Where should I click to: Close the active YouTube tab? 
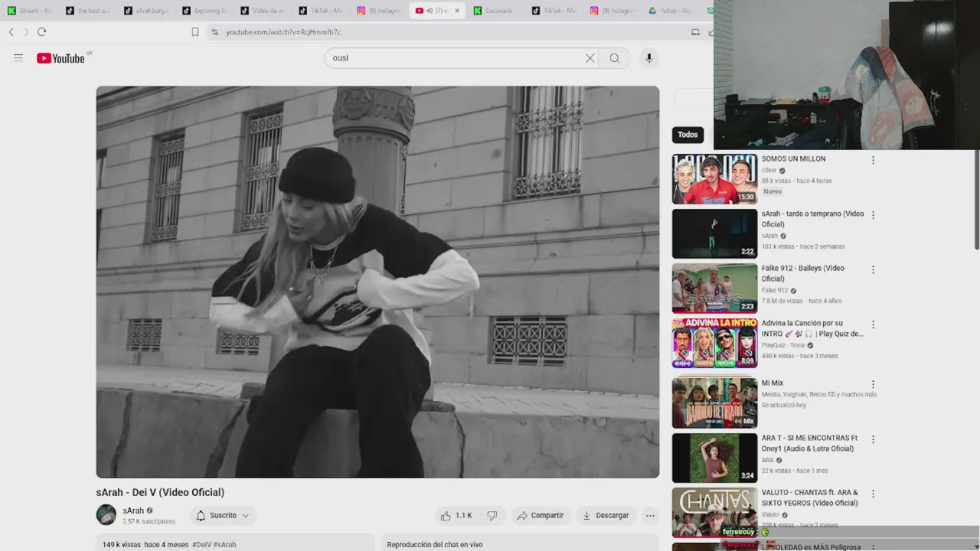(457, 11)
